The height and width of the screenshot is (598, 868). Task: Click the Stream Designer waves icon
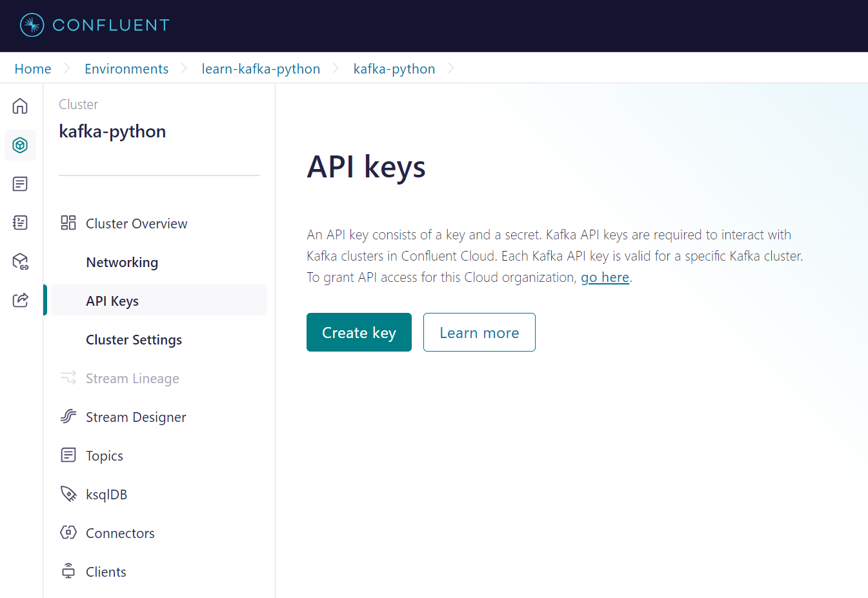click(x=68, y=416)
